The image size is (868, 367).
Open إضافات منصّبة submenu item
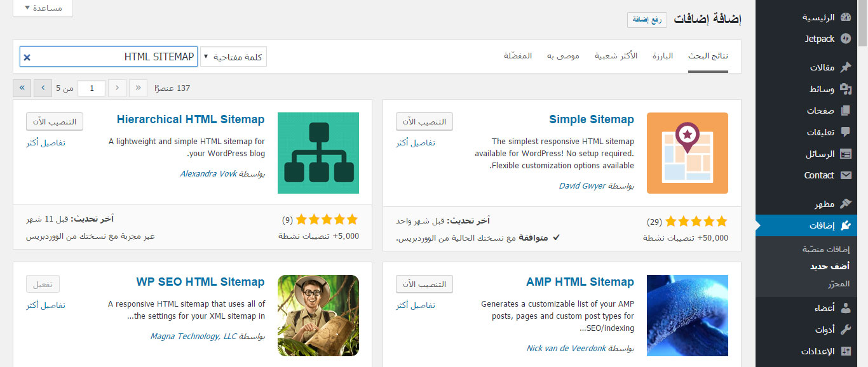click(825, 250)
